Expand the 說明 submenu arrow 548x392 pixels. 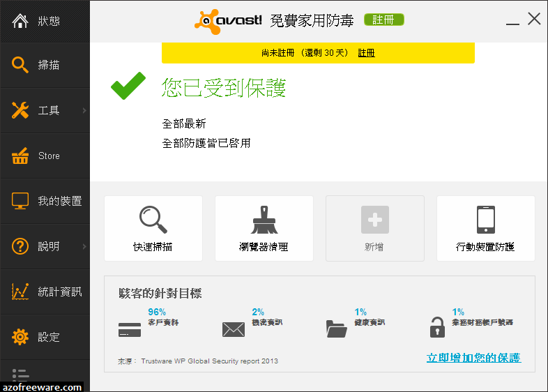coord(84,246)
